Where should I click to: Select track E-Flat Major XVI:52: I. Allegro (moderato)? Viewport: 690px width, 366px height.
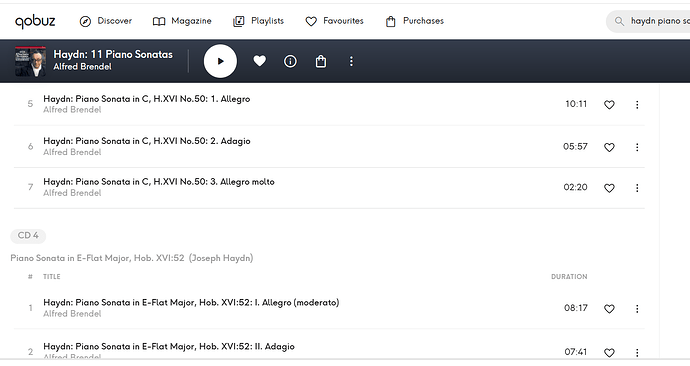tap(191, 303)
